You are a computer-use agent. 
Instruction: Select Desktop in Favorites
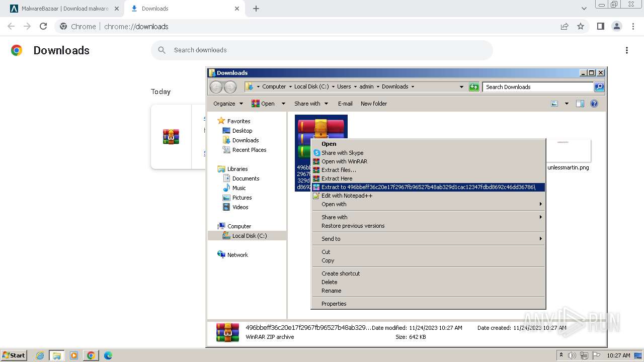(242, 131)
